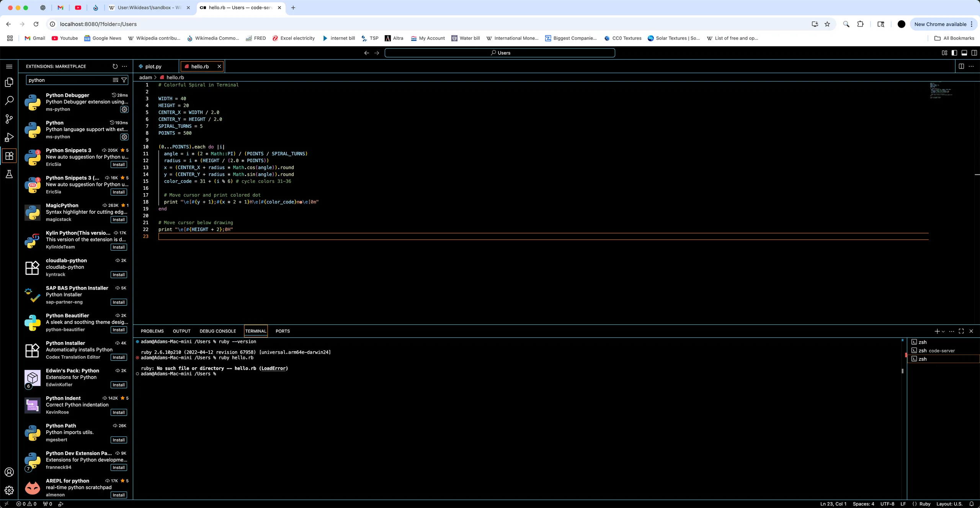Close the hello.rb editor tab
This screenshot has height=508, width=980.
click(x=219, y=66)
